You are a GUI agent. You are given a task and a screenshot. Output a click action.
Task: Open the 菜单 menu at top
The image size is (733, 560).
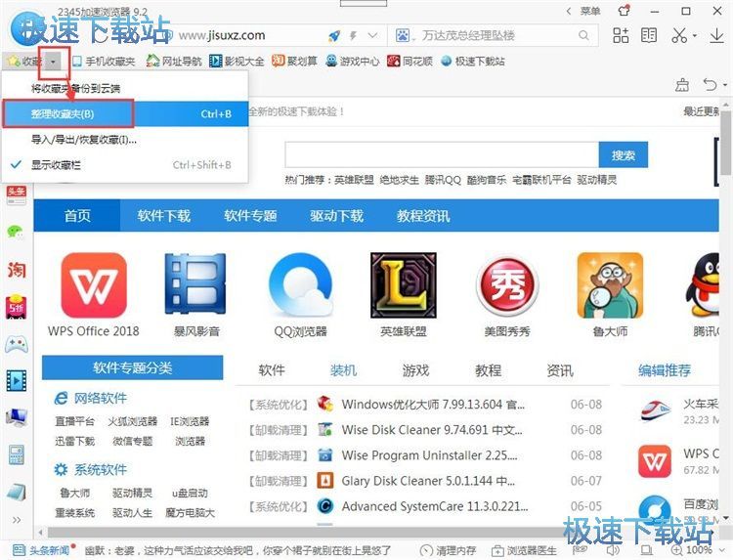tap(590, 11)
